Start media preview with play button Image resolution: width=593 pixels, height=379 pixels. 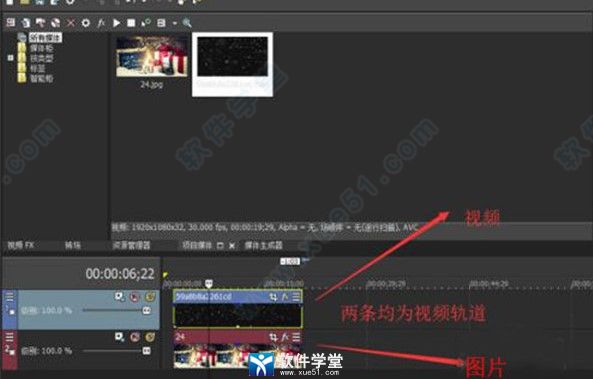coord(116,23)
